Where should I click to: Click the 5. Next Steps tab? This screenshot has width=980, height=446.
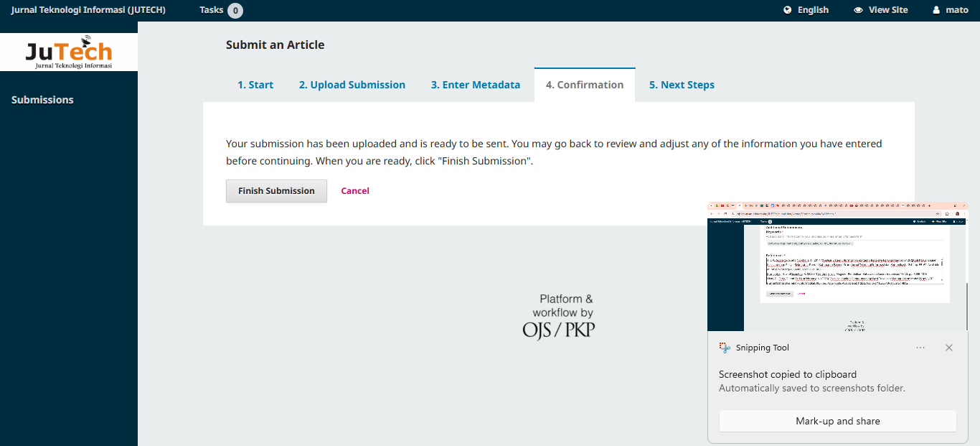(682, 85)
